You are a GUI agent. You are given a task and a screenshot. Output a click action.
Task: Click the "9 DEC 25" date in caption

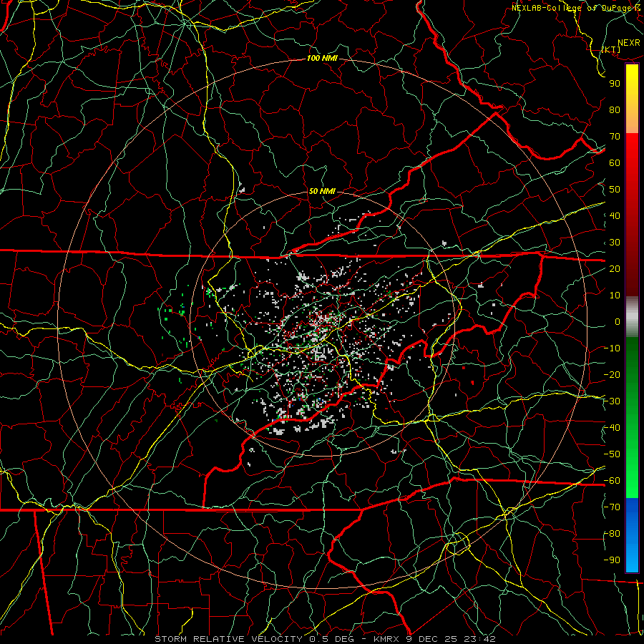432,639
